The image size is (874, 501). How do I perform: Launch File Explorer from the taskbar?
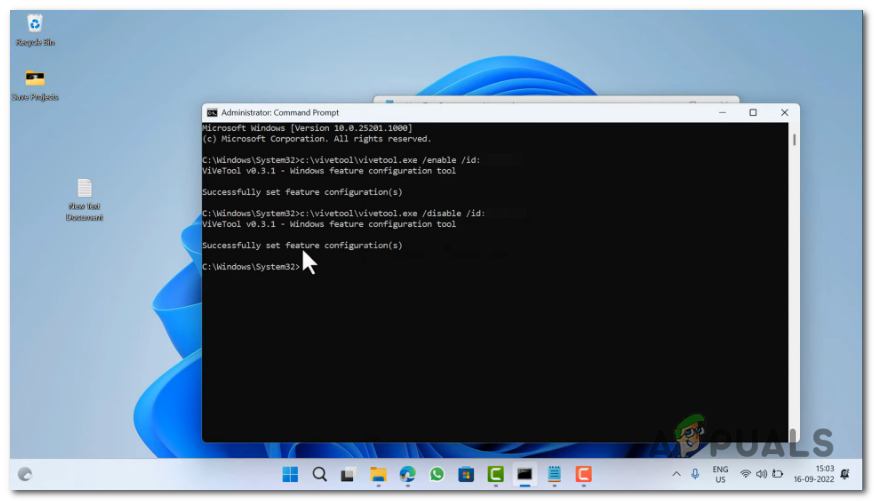[x=378, y=474]
